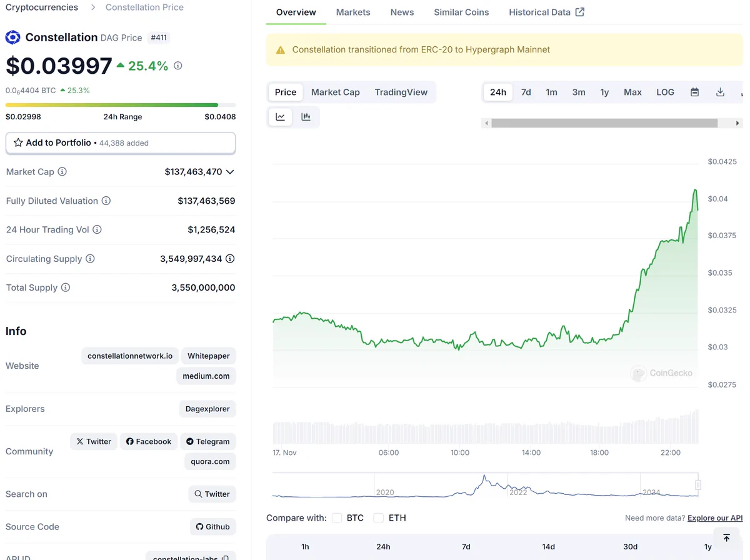Switch chart to Price view

pos(286,92)
